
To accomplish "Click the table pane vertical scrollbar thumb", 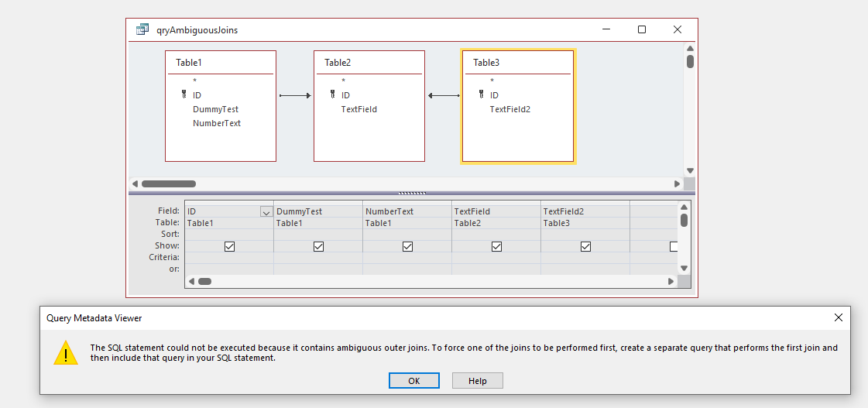I will (691, 61).
